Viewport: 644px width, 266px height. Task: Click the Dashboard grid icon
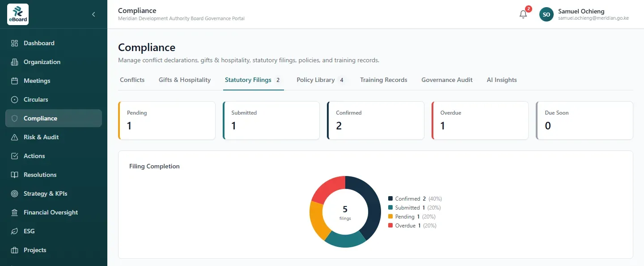tap(14, 43)
